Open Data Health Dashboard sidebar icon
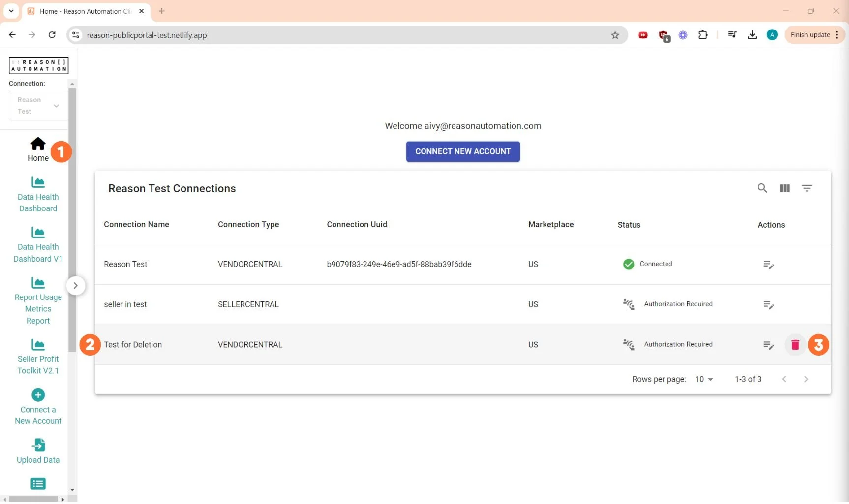The height and width of the screenshot is (504, 849). (38, 182)
